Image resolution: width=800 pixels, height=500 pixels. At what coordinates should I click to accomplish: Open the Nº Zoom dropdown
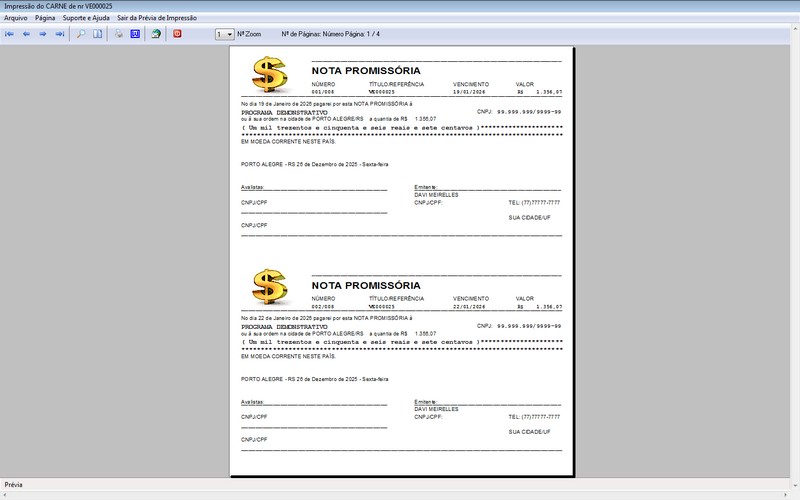point(224,34)
